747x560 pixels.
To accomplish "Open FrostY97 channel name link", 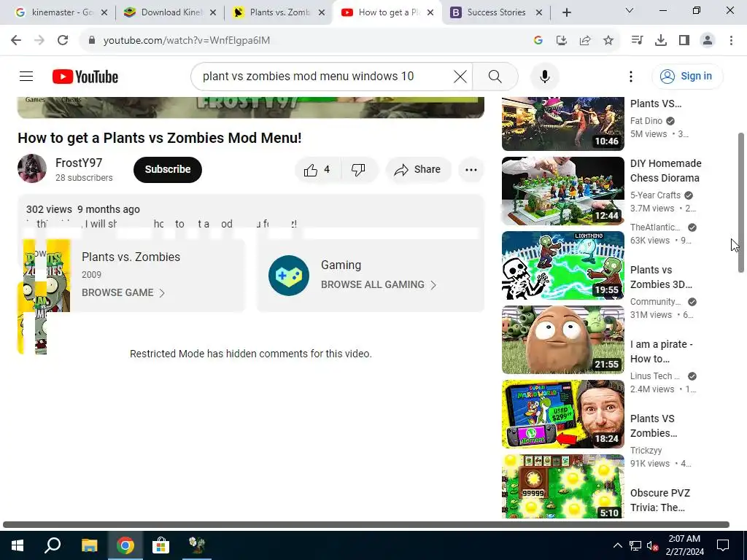I will pos(79,163).
